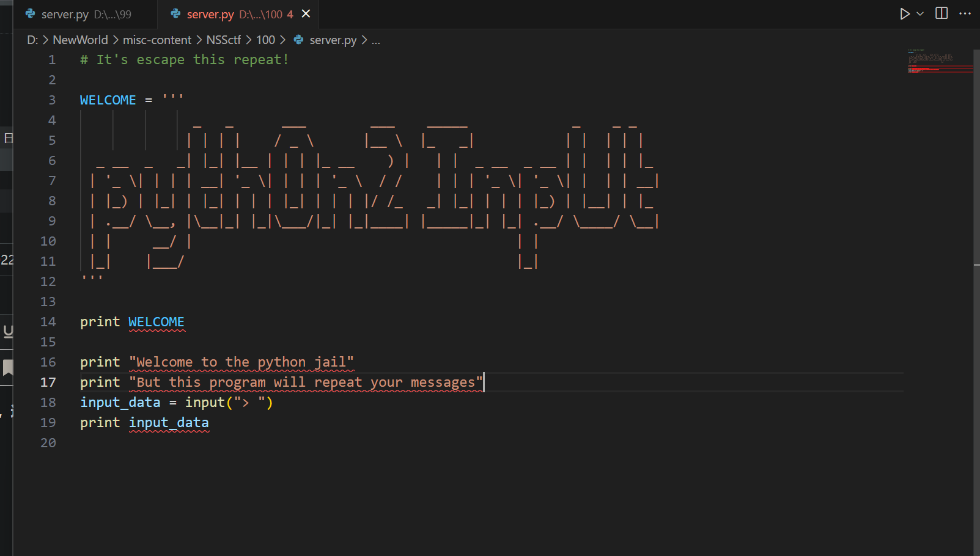Click the bookmark icon on the left edge
This screenshot has width=980, height=556.
[x=8, y=368]
